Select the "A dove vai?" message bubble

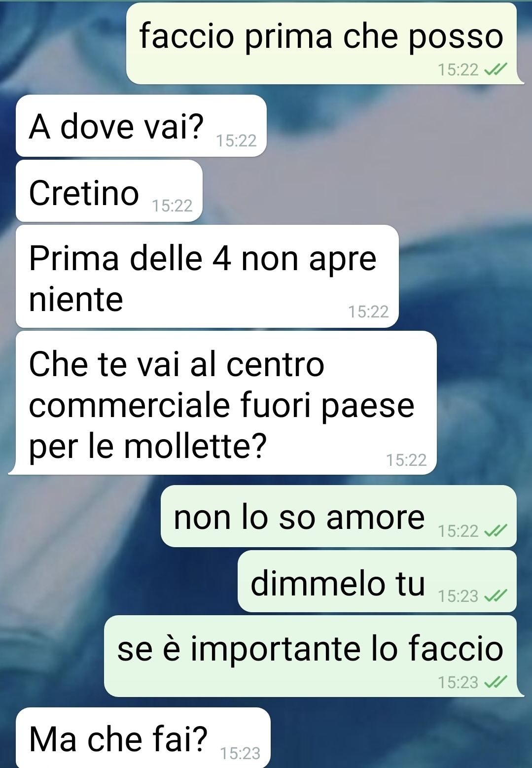(141, 126)
